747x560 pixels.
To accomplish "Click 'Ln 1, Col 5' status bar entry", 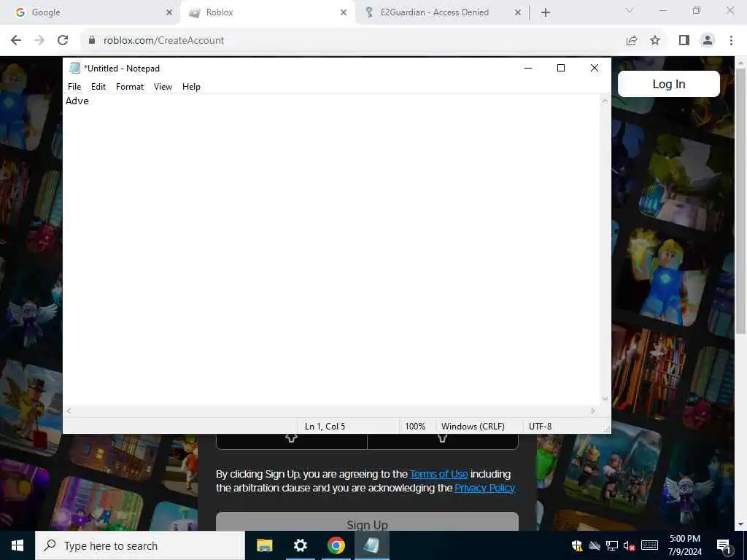I will tap(325, 426).
